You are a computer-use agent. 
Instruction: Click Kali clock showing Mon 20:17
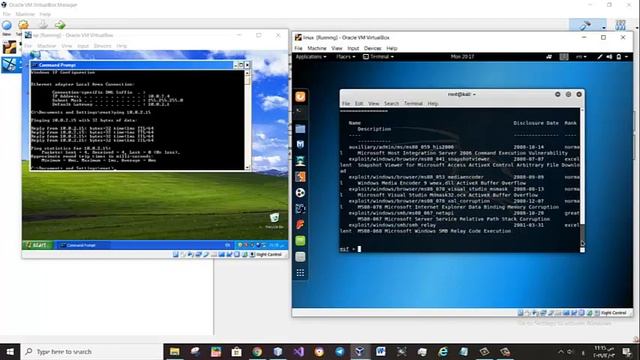pyautogui.click(x=462, y=57)
